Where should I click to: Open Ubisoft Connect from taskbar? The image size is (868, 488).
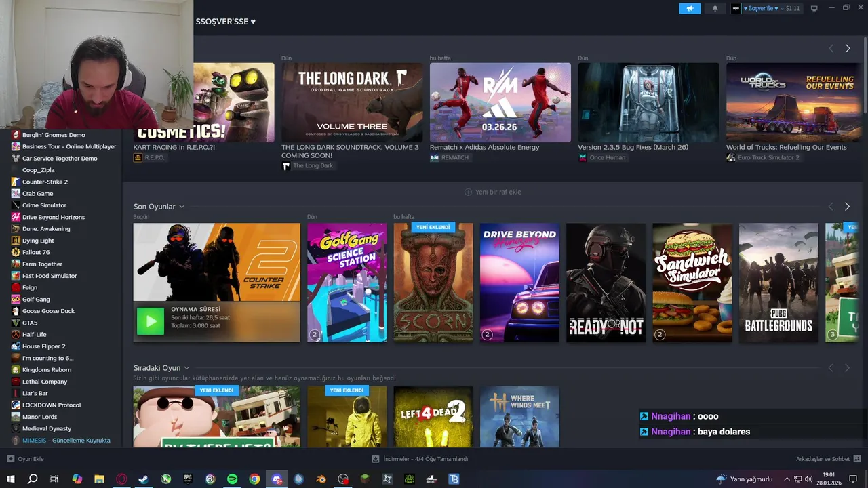click(x=210, y=479)
